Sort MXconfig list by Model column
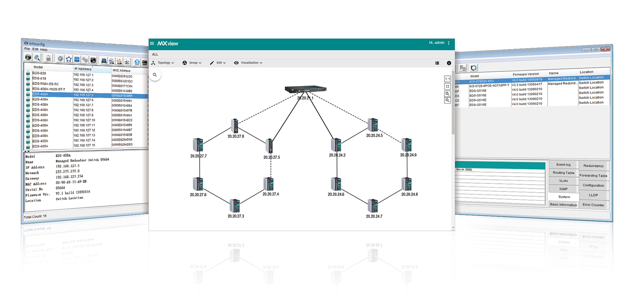 [x=52, y=67]
